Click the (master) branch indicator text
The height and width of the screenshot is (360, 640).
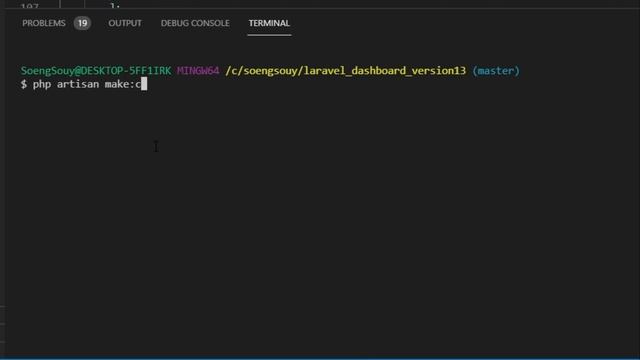coord(496,71)
